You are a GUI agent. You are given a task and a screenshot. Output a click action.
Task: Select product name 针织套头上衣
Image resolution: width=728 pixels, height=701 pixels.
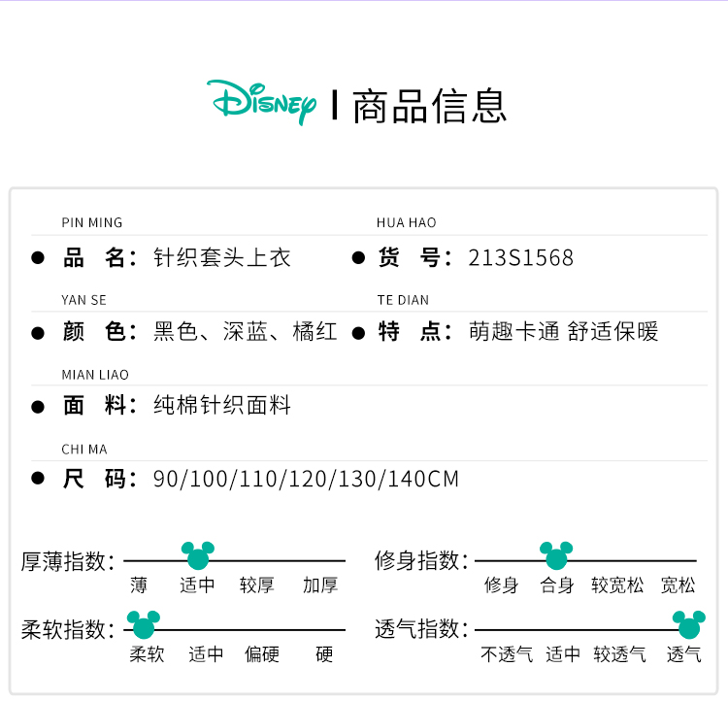pyautogui.click(x=222, y=258)
